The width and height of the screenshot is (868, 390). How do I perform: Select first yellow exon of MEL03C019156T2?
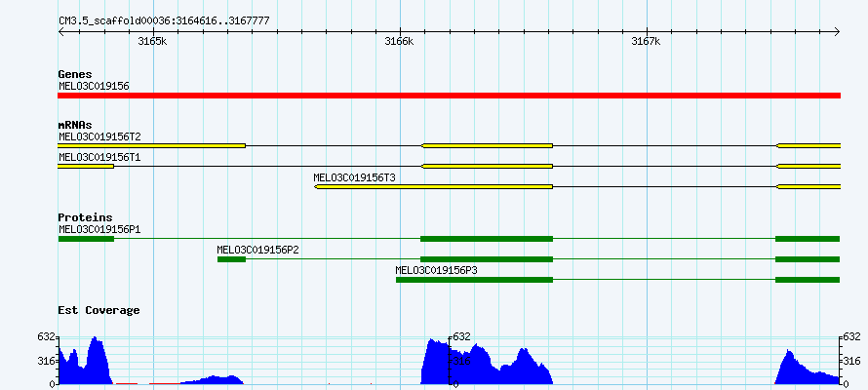point(152,145)
